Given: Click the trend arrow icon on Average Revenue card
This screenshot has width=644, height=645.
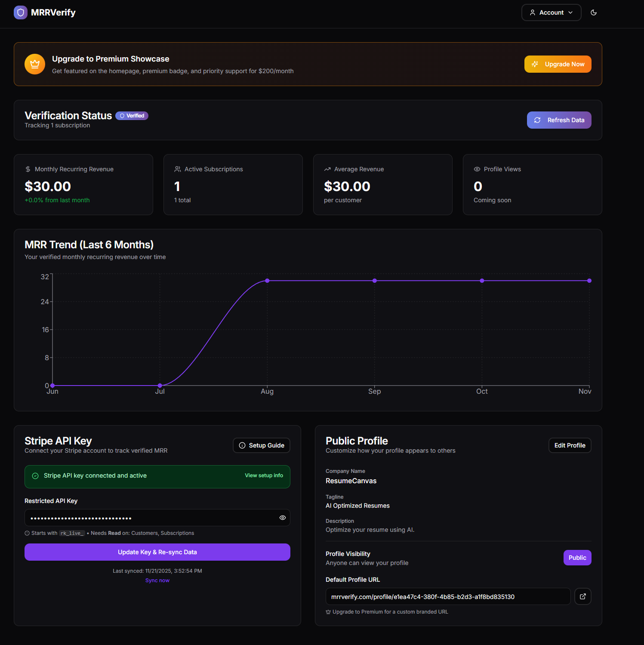Looking at the screenshot, I should 327,169.
